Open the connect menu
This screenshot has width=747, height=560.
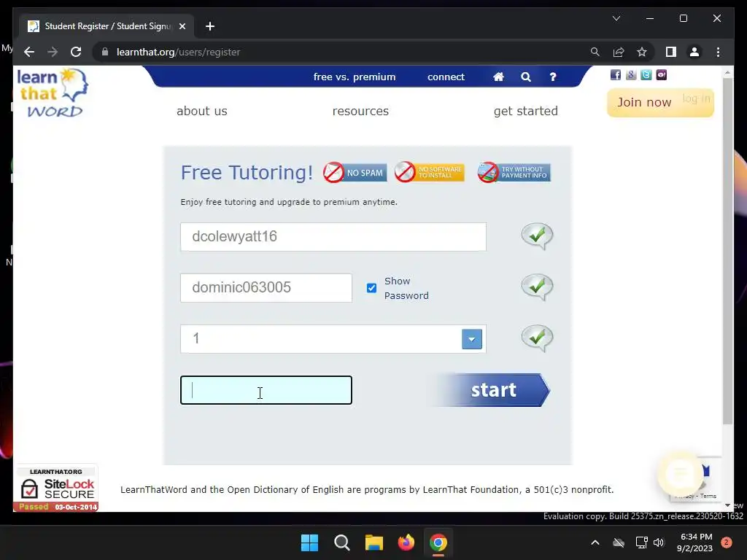pos(446,77)
